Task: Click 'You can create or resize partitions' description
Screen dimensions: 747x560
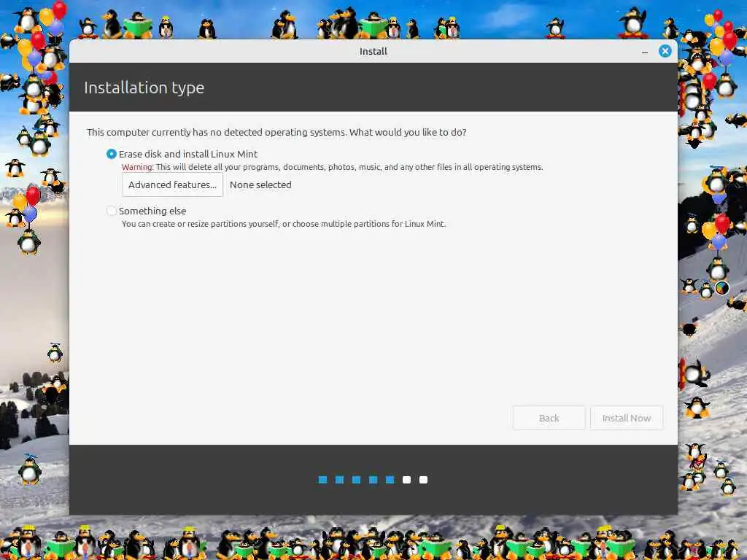Action: coord(284,224)
